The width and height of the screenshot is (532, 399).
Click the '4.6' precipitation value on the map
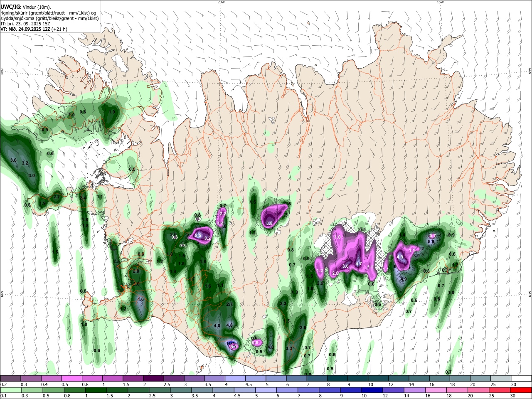[x=140, y=299]
